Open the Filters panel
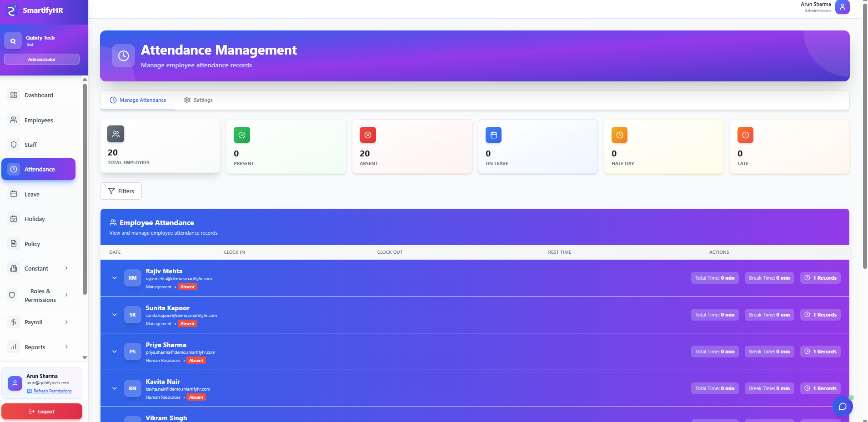This screenshot has height=422, width=868. (x=120, y=191)
